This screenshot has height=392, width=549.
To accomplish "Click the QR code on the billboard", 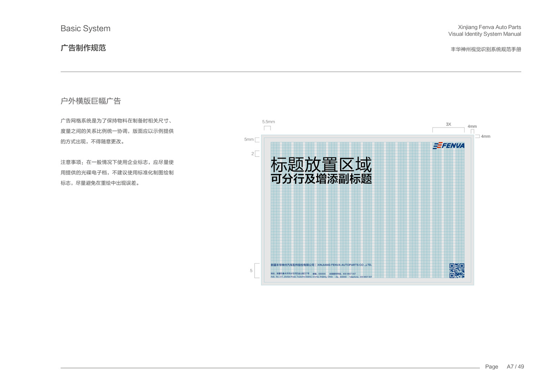I will 457,271.
